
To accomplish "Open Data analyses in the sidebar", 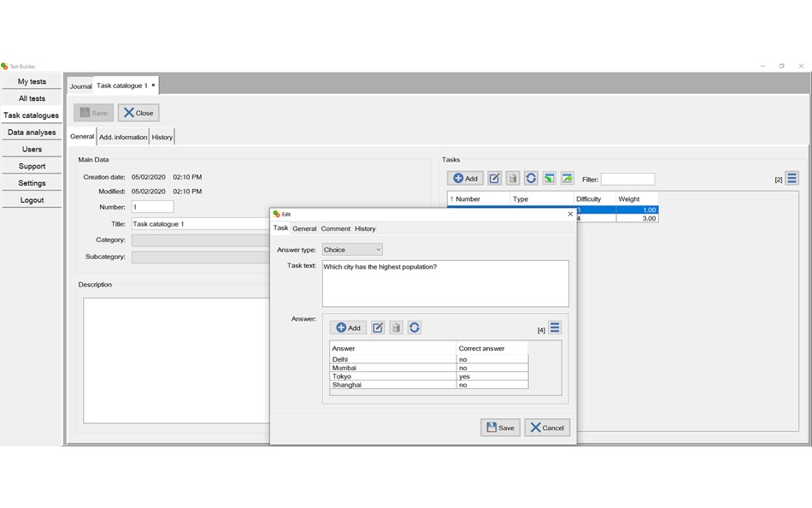I will point(32,133).
